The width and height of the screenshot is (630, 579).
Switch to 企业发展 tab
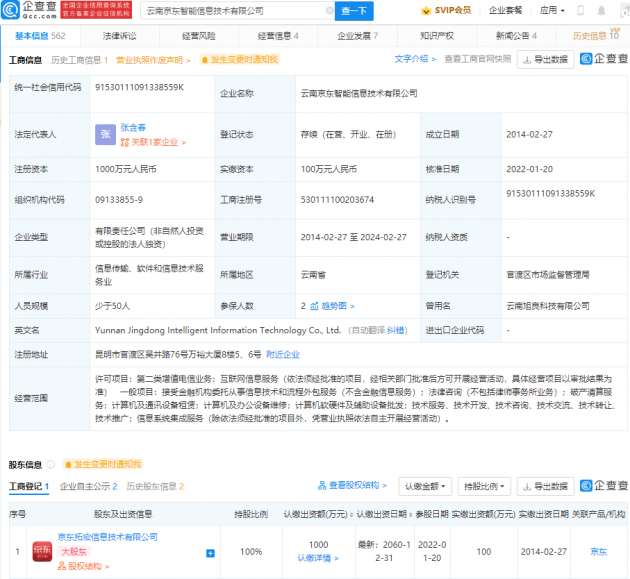tap(358, 36)
